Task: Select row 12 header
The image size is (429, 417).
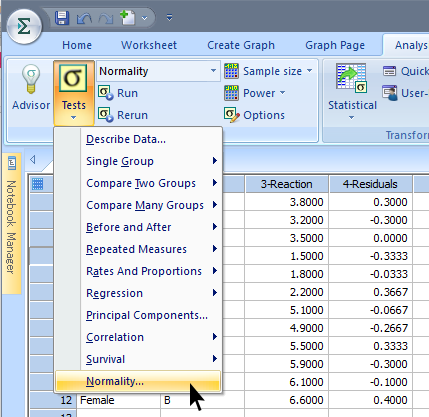Action: [x=53, y=400]
